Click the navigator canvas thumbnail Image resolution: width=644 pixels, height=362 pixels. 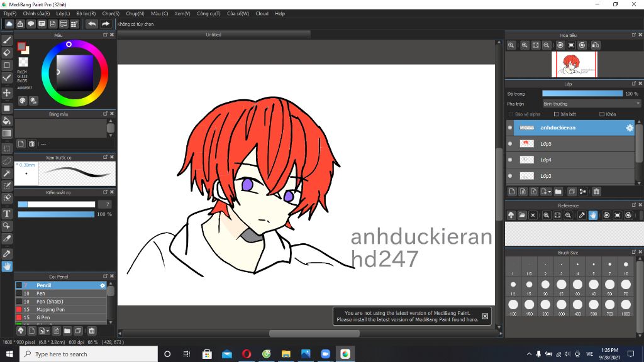[574, 64]
